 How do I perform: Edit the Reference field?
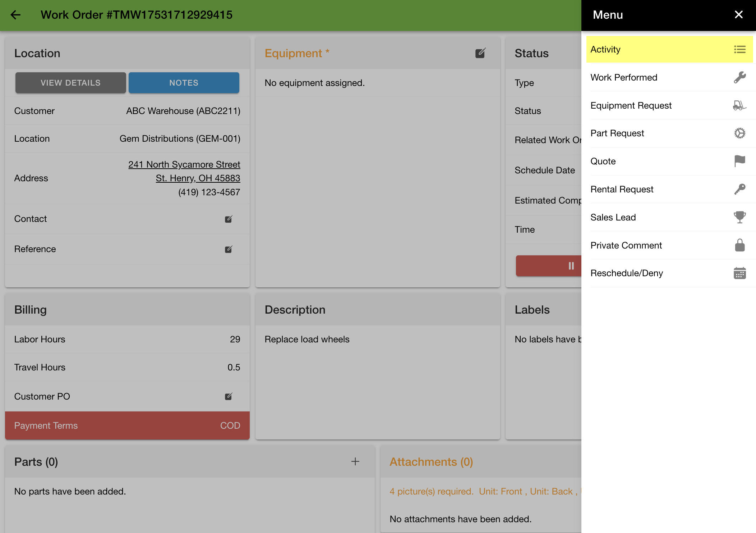coord(229,249)
